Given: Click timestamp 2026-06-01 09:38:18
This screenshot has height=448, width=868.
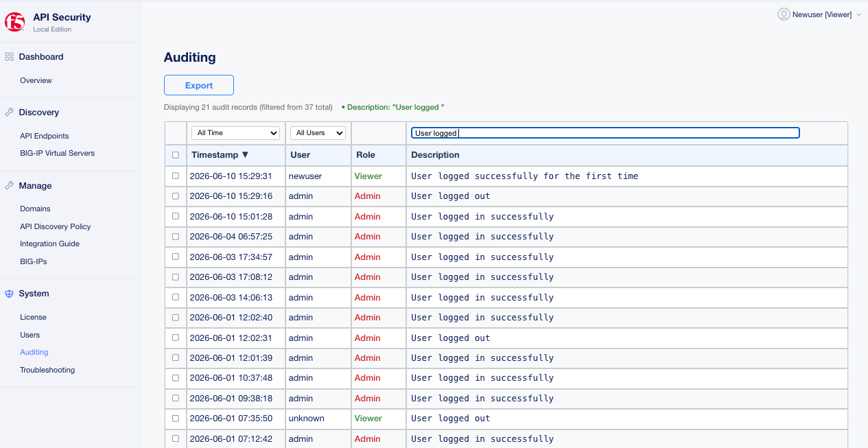Looking at the screenshot, I should pyautogui.click(x=231, y=399).
